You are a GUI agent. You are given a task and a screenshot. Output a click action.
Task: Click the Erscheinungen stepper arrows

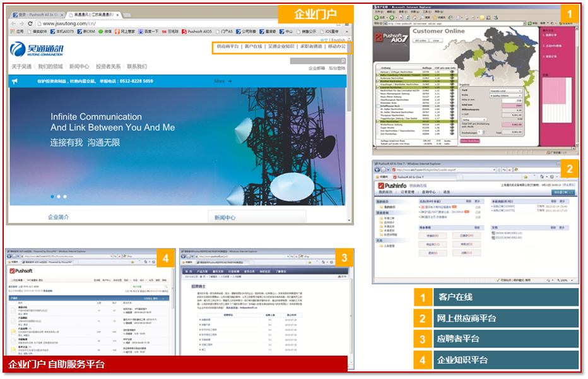(484, 132)
